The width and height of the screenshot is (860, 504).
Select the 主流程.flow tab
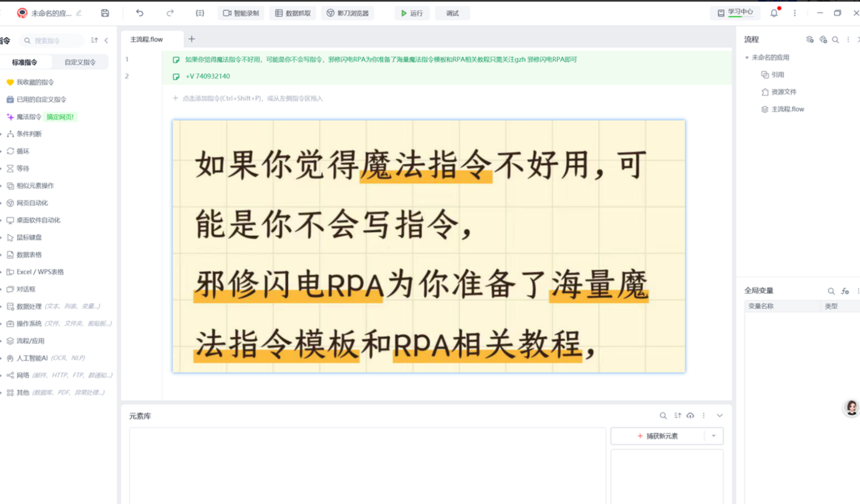[147, 39]
